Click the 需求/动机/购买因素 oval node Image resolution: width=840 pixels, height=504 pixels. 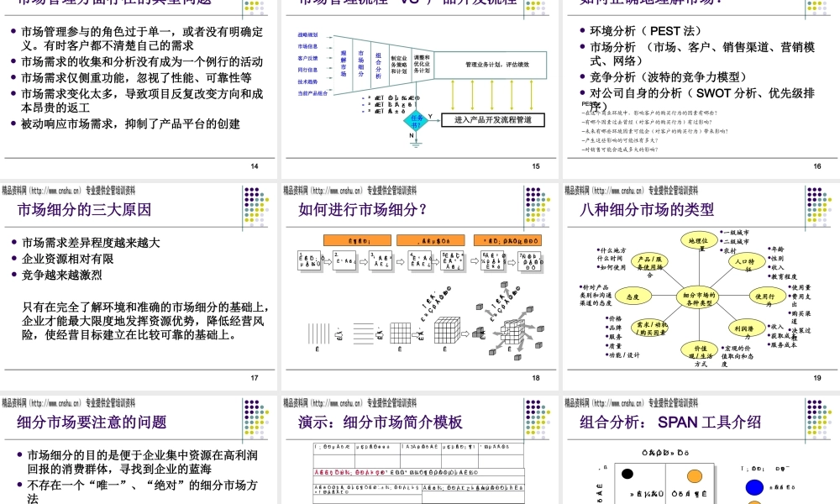(650, 328)
